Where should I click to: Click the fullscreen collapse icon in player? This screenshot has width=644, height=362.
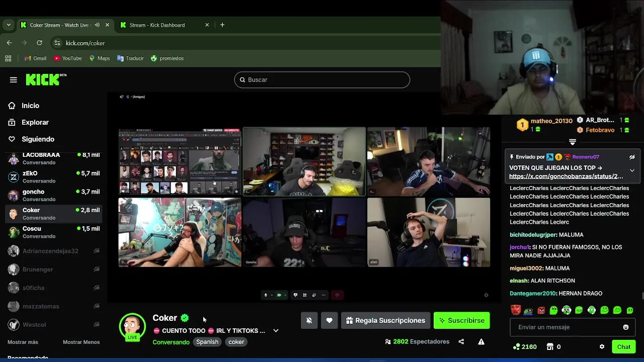point(486,295)
